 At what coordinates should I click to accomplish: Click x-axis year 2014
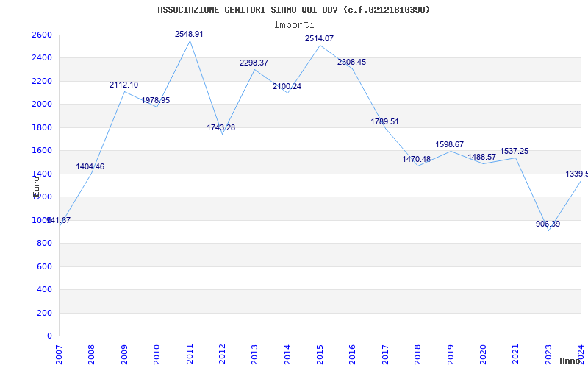[x=287, y=355]
